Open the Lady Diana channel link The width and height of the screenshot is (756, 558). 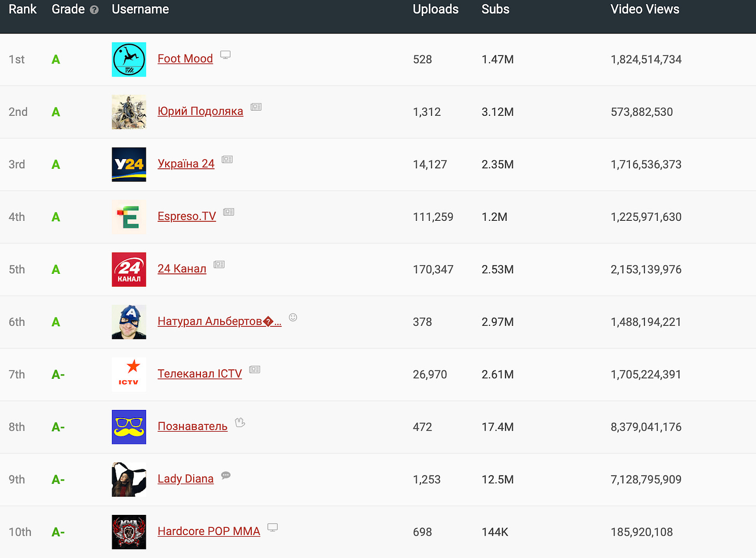click(186, 479)
